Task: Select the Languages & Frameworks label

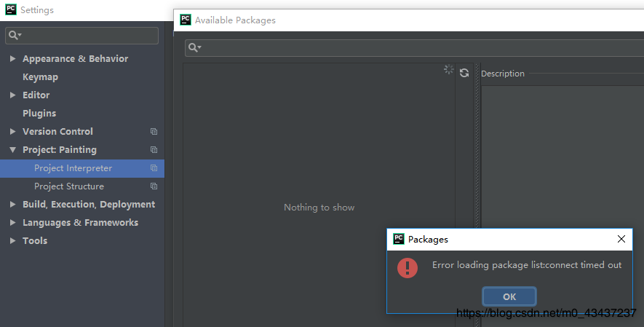Action: (x=81, y=223)
